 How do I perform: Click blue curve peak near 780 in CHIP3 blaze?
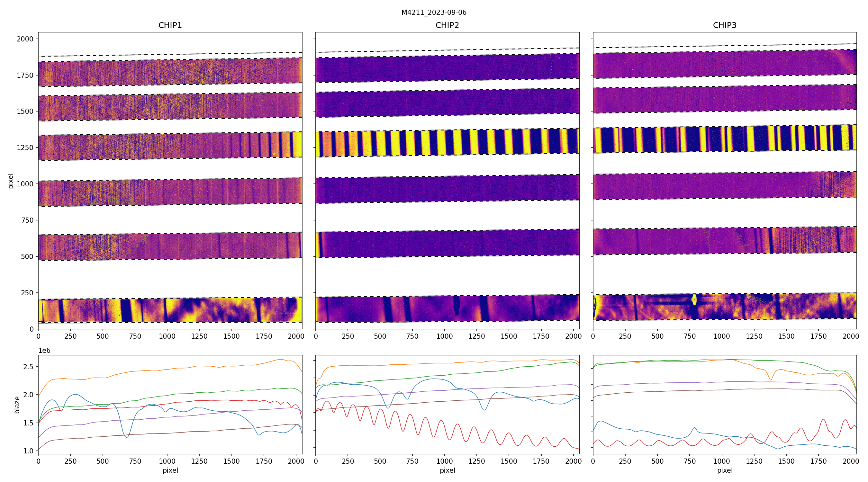(x=694, y=428)
